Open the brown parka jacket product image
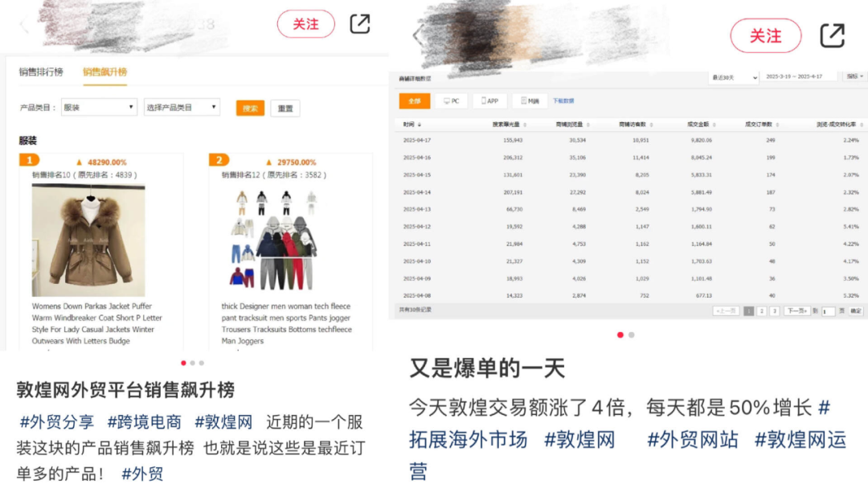The width and height of the screenshot is (868, 489). coord(88,240)
